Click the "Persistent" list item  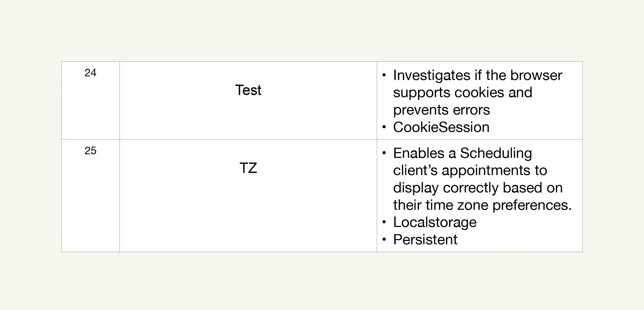pyautogui.click(x=425, y=239)
